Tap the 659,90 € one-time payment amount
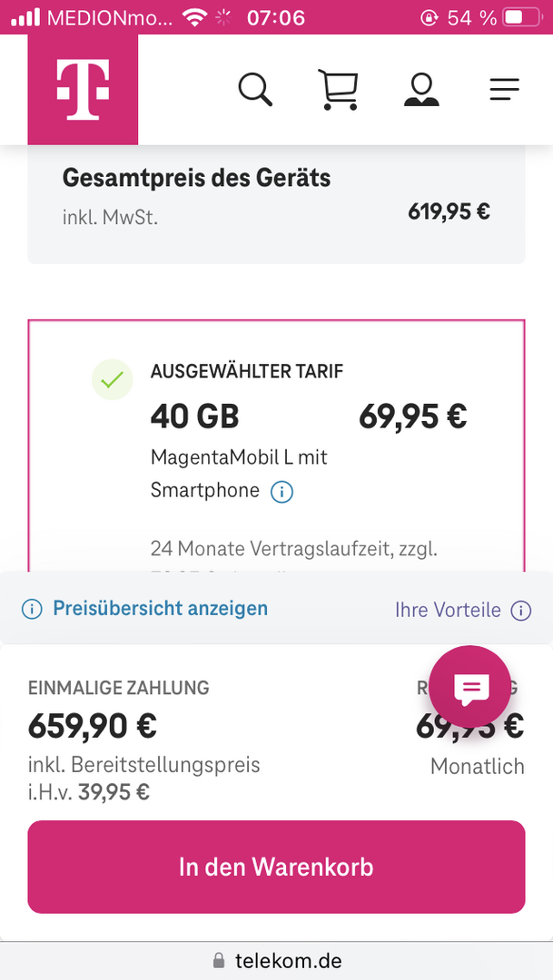Image resolution: width=553 pixels, height=980 pixels. click(x=93, y=726)
